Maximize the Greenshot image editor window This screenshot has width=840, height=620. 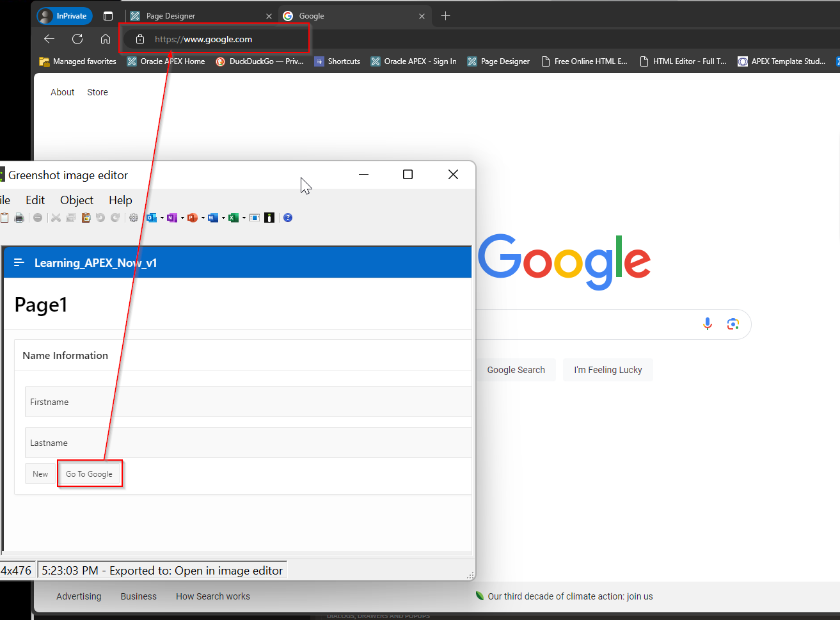pyautogui.click(x=408, y=175)
